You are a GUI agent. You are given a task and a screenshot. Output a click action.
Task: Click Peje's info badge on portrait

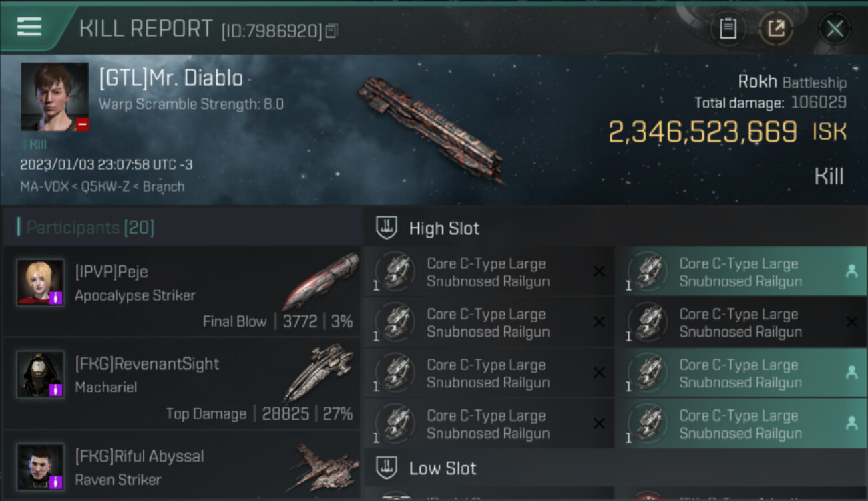(x=57, y=297)
